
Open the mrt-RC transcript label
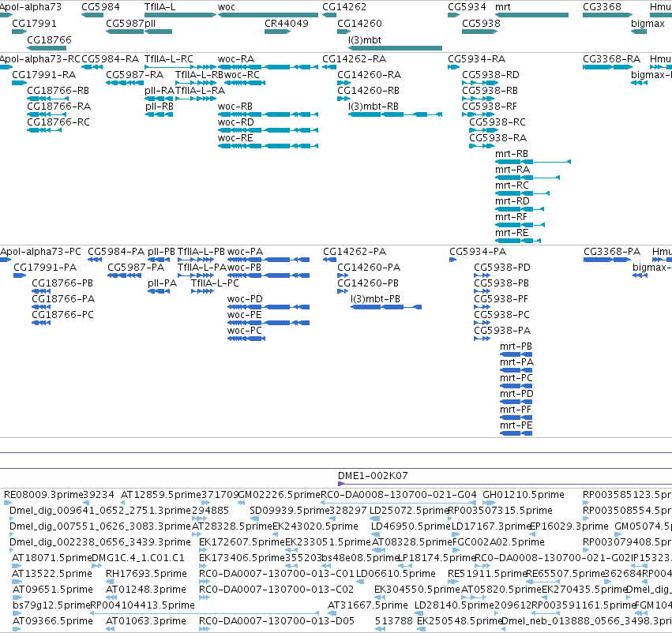(x=512, y=185)
